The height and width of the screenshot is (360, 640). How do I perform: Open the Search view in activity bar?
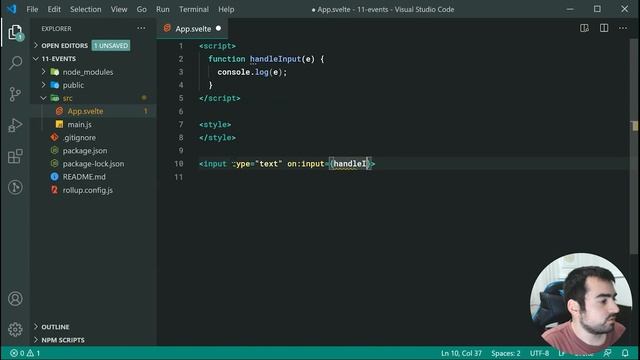tap(15, 63)
